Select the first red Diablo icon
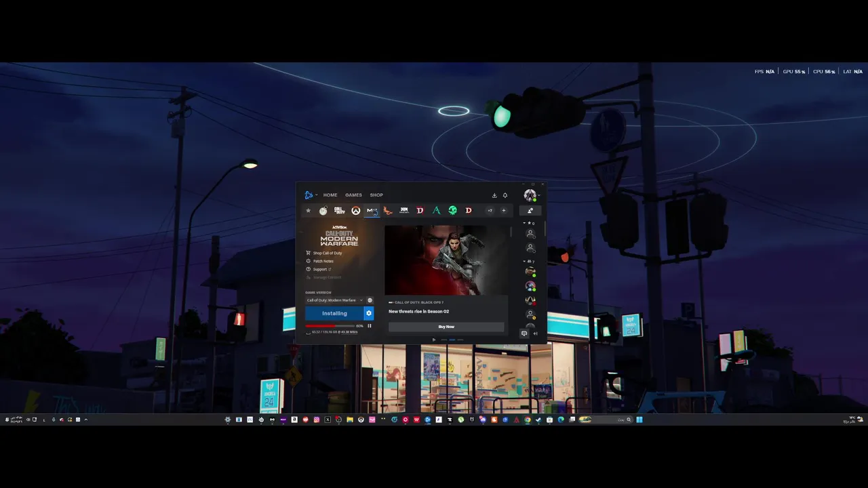 (420, 211)
